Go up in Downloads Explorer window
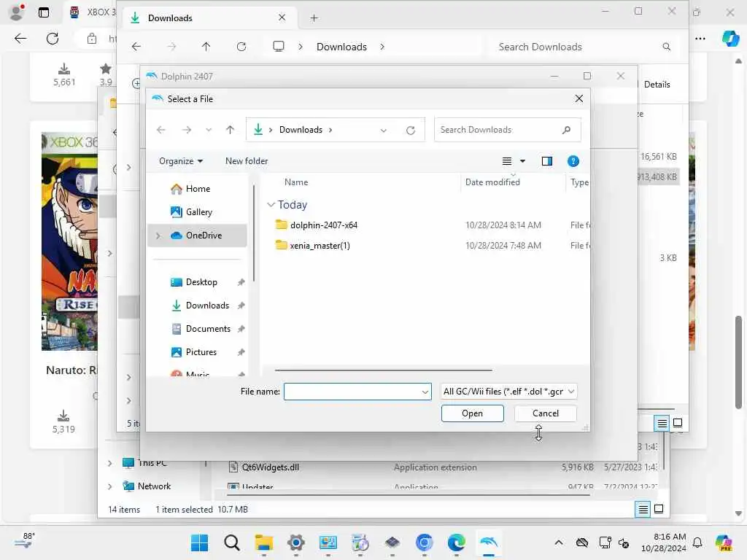This screenshot has height=560, width=747. [206, 47]
